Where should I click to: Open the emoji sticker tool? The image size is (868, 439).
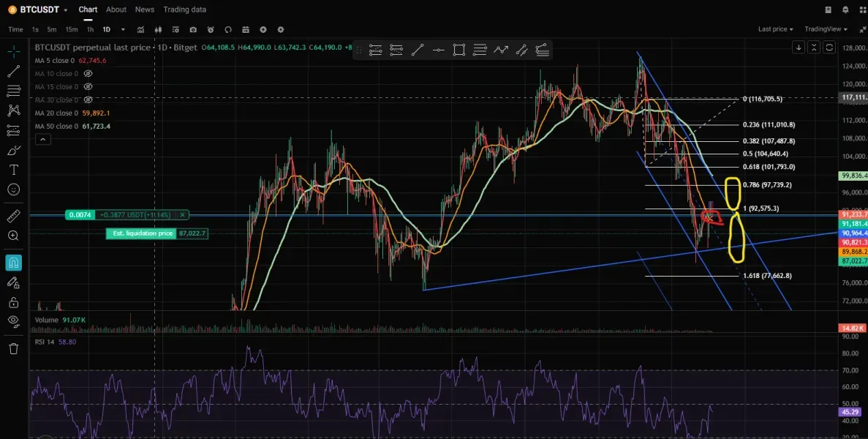click(13, 190)
